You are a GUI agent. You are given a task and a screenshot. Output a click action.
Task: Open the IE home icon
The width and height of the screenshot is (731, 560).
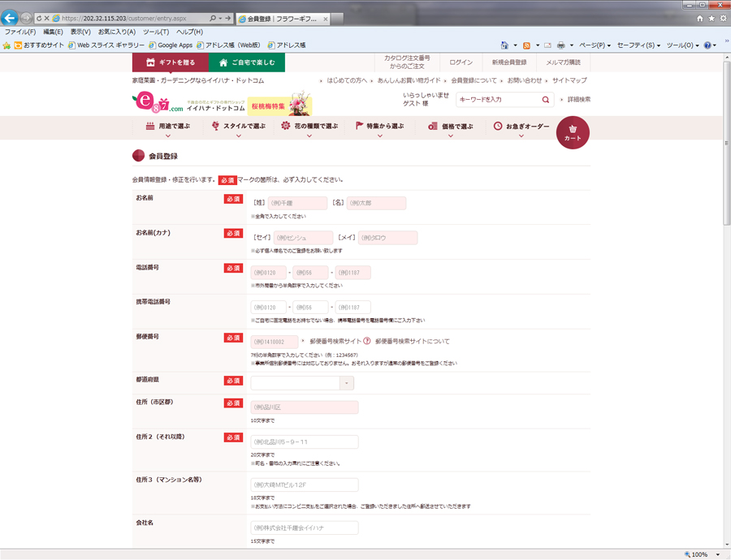pyautogui.click(x=700, y=18)
